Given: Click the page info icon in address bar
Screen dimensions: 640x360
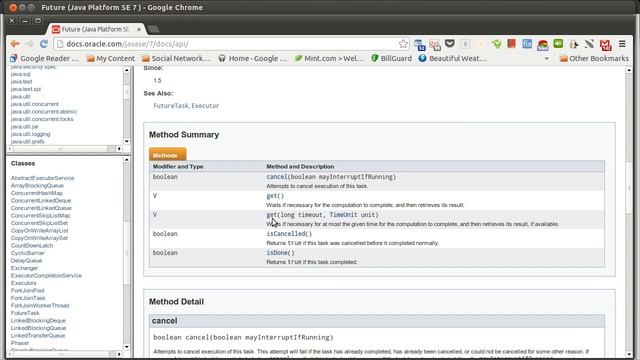Looking at the screenshot, I should (x=60, y=44).
